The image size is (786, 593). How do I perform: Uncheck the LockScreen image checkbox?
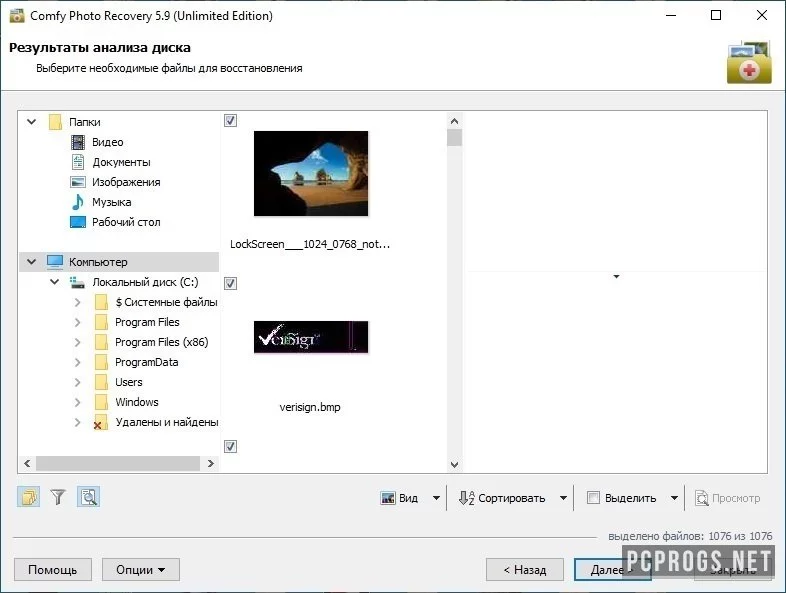pyautogui.click(x=230, y=120)
